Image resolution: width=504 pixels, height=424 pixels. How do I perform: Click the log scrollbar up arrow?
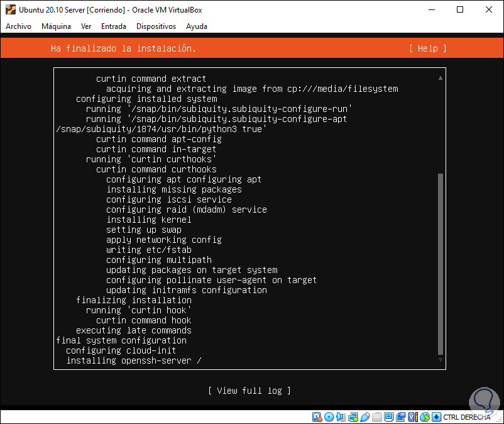441,78
